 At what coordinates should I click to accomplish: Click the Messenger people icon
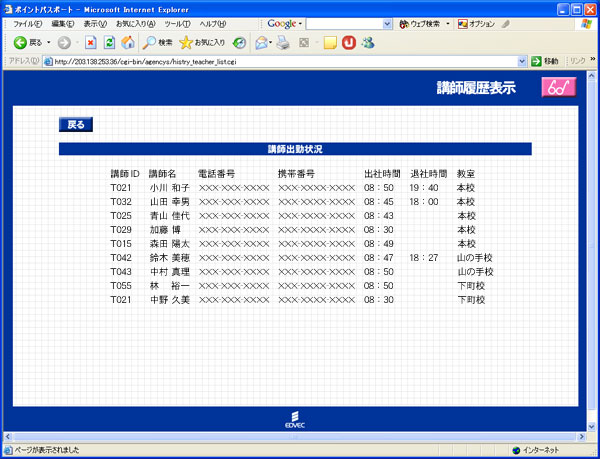pyautogui.click(x=368, y=43)
